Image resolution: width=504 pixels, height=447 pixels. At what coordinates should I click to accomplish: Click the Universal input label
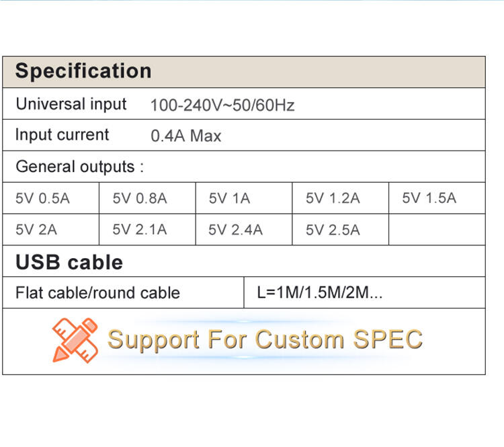tap(71, 104)
